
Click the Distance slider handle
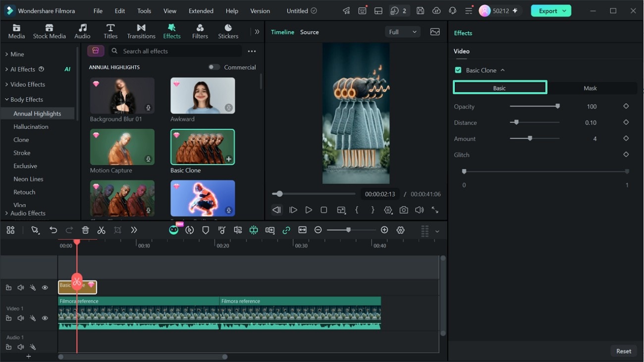point(516,122)
